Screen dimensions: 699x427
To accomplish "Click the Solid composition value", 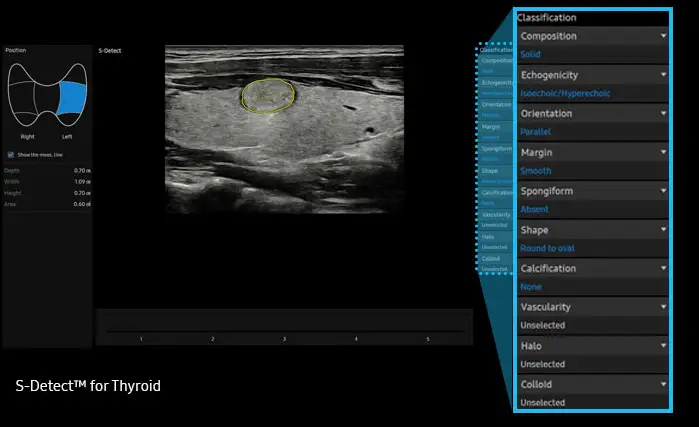I will tap(530, 54).
